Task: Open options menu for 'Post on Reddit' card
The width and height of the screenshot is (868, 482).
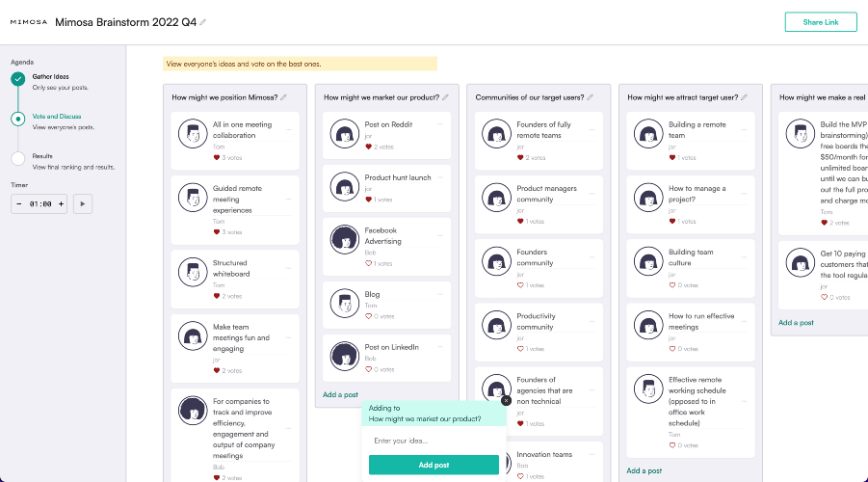Action: pos(440,124)
